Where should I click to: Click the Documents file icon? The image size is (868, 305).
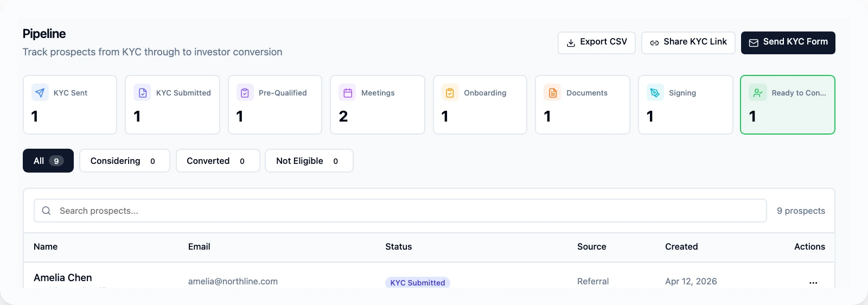(553, 93)
